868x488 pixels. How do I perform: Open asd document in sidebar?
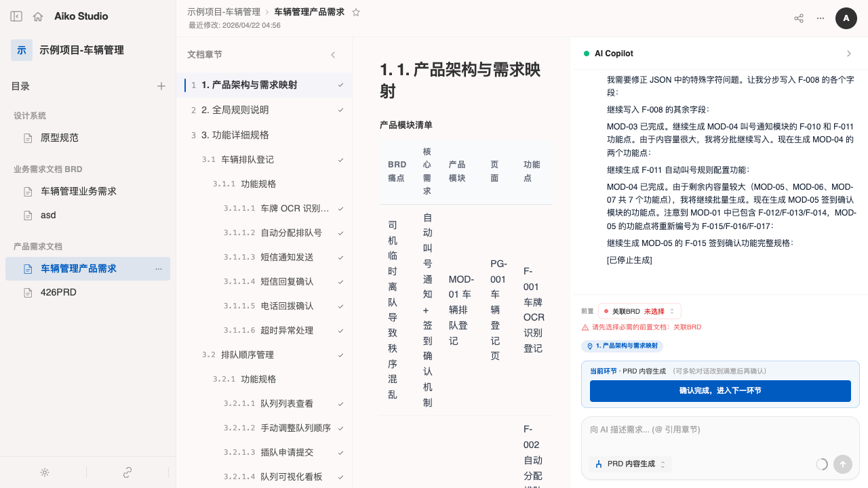(88, 216)
